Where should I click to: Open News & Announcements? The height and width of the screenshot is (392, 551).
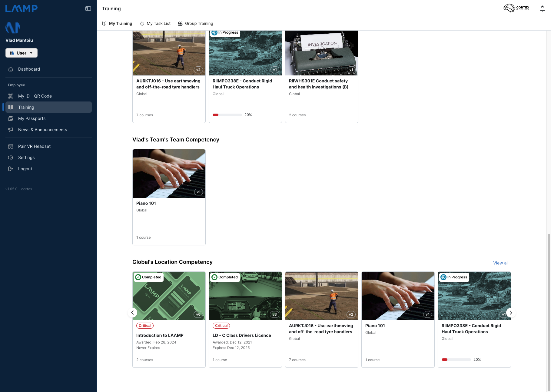[x=48, y=130]
